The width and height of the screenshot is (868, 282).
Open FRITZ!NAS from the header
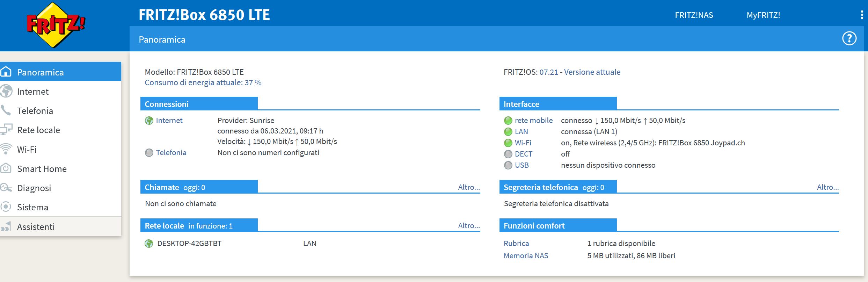coord(694,15)
